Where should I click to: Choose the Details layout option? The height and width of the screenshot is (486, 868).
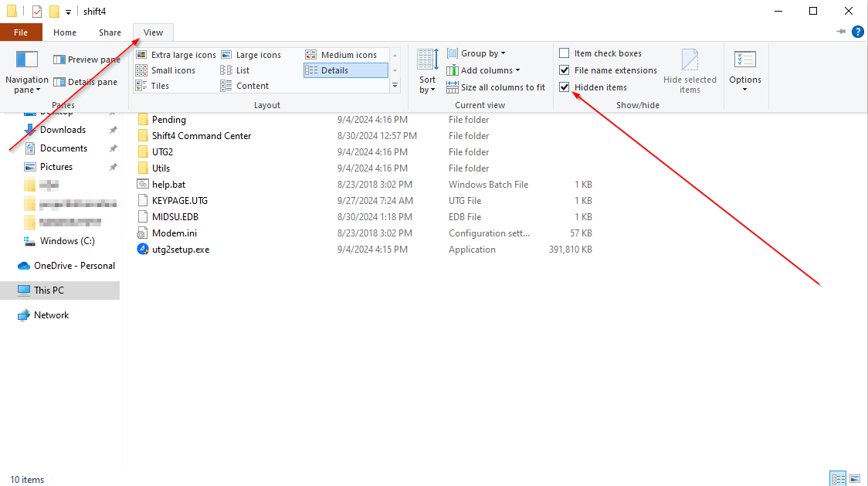[345, 70]
